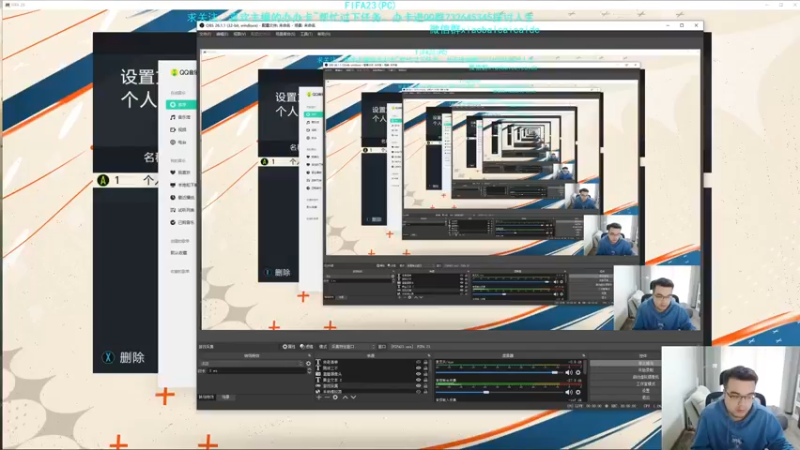The width and height of the screenshot is (800, 450).
Task: Mute first mixer channel via speaker icon
Action: [569, 372]
